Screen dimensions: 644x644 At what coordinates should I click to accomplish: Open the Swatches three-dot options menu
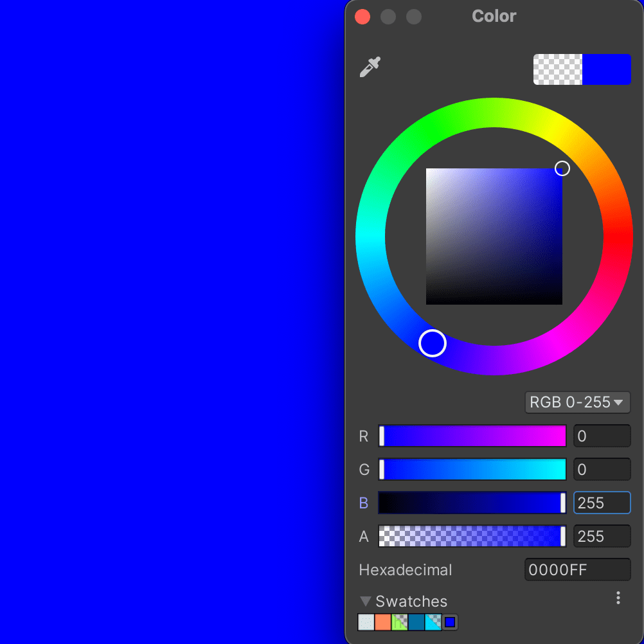coord(618,598)
